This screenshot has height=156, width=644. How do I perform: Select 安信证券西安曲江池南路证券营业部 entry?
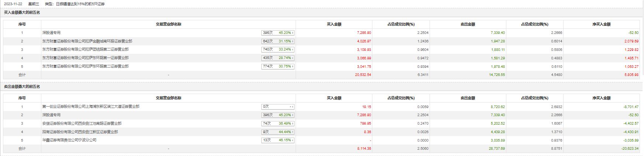82,124
